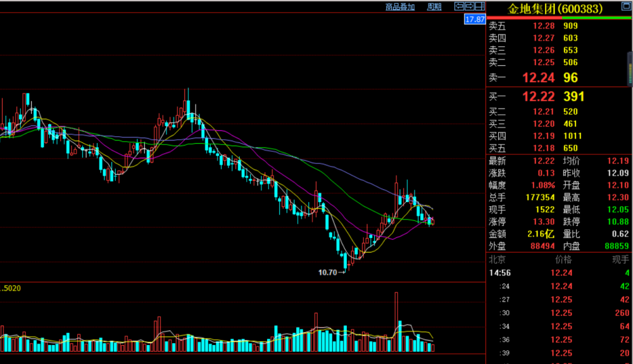Click the maximize quote panel icon

[626, 6]
